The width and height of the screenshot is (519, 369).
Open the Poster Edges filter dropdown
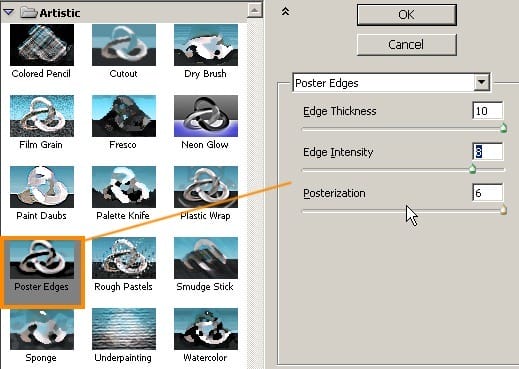482,82
